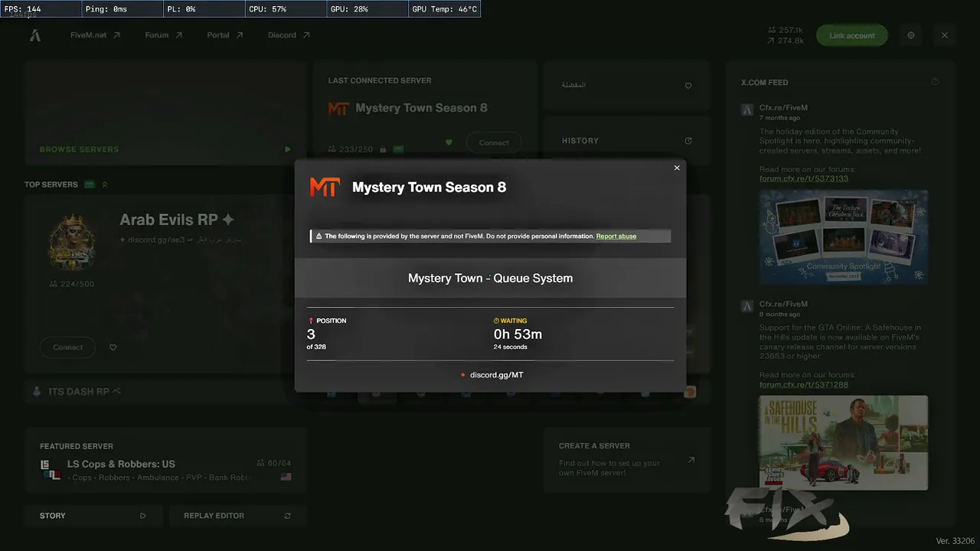Open settings via the gear icon
Image resolution: width=980 pixels, height=551 pixels.
(x=911, y=35)
